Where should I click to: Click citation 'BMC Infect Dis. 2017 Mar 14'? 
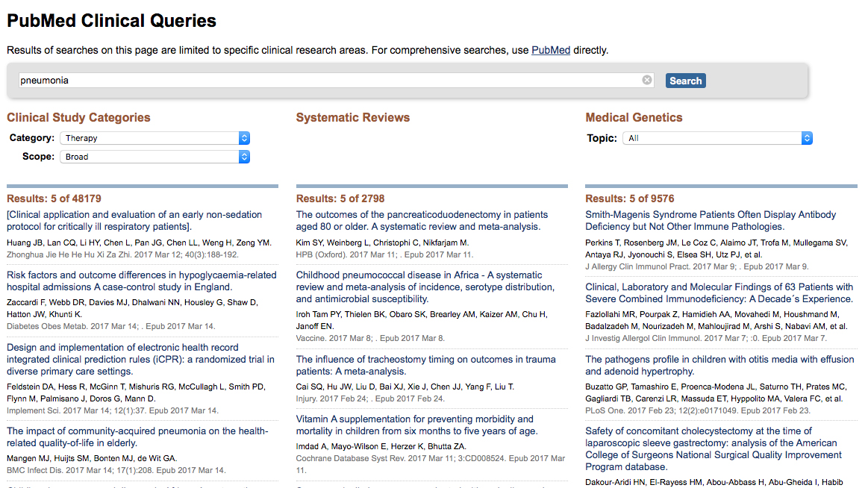click(x=116, y=471)
